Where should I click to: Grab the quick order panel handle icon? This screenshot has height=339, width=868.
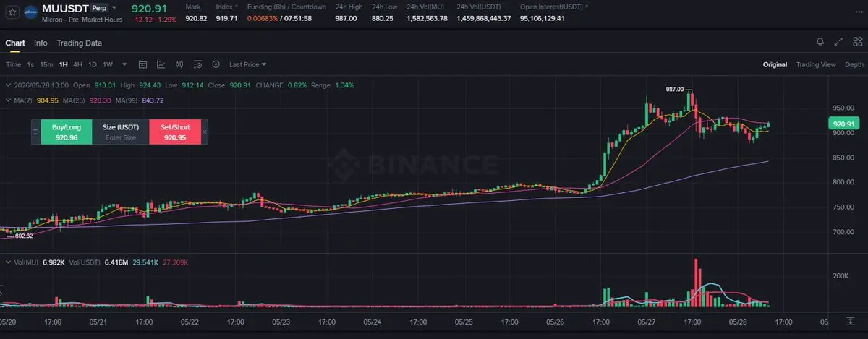tap(35, 132)
